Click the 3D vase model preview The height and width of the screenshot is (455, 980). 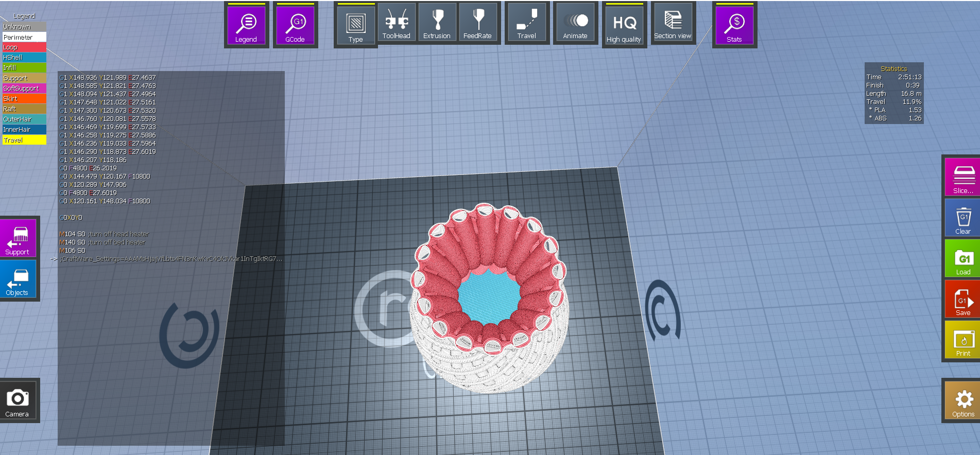coord(490,299)
